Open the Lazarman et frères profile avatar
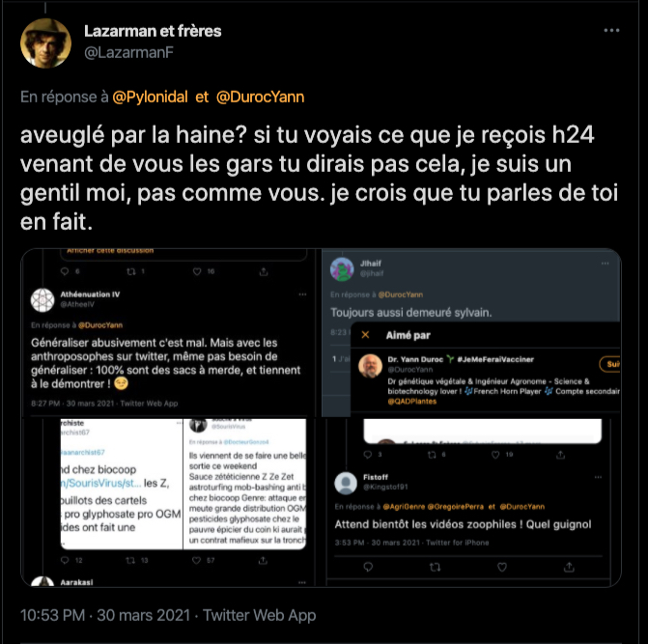Image resolution: width=648 pixels, height=644 pixels. (45, 42)
